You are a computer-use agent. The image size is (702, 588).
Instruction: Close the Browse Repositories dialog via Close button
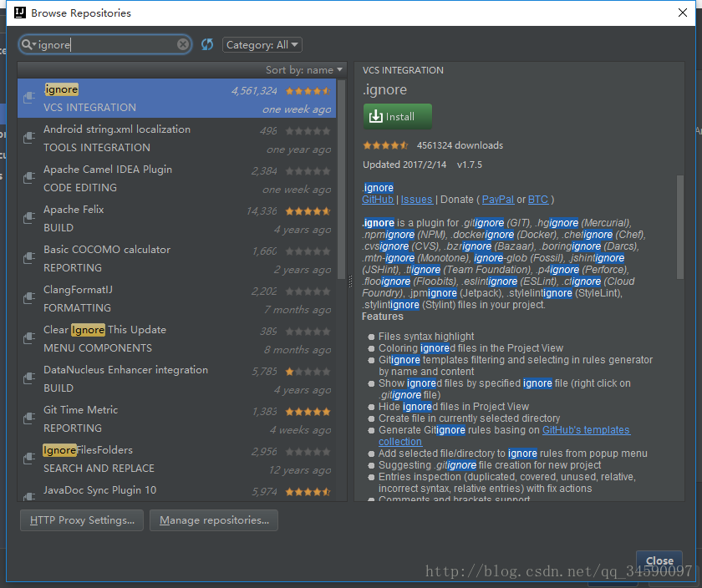[659, 560]
